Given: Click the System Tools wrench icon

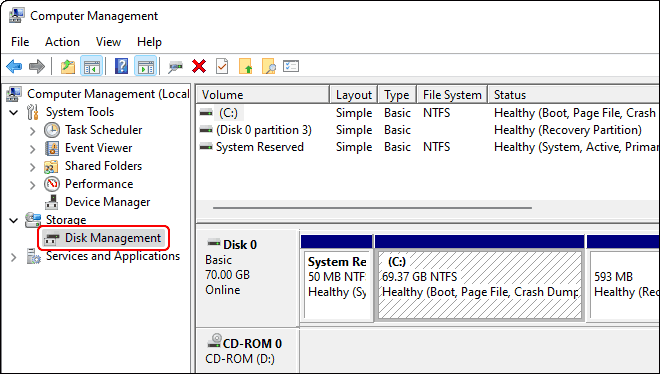Looking at the screenshot, I should [33, 112].
